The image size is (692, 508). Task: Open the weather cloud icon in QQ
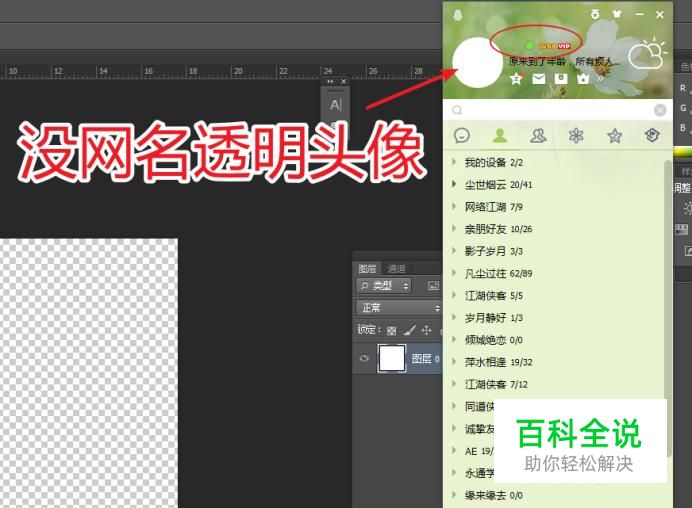[x=647, y=55]
